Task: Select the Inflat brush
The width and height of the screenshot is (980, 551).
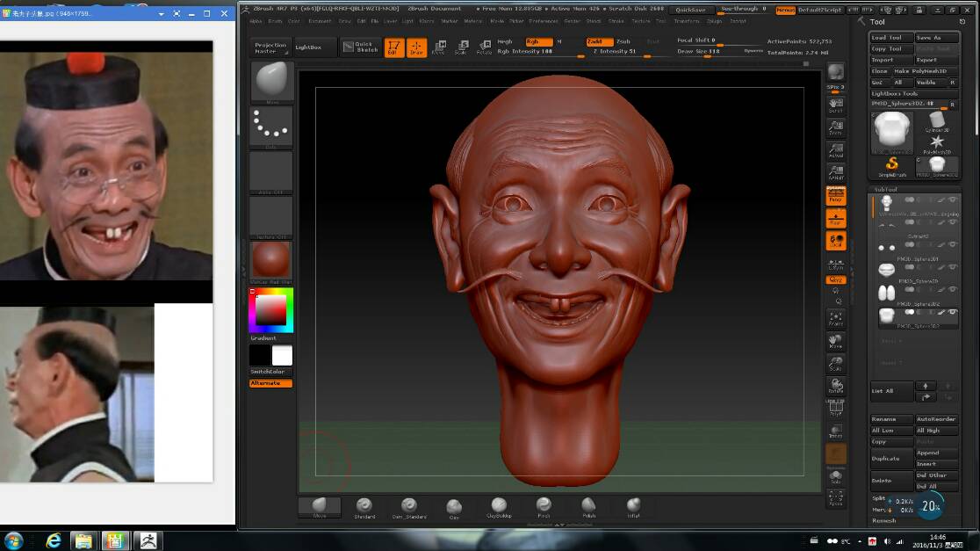Action: 633,508
